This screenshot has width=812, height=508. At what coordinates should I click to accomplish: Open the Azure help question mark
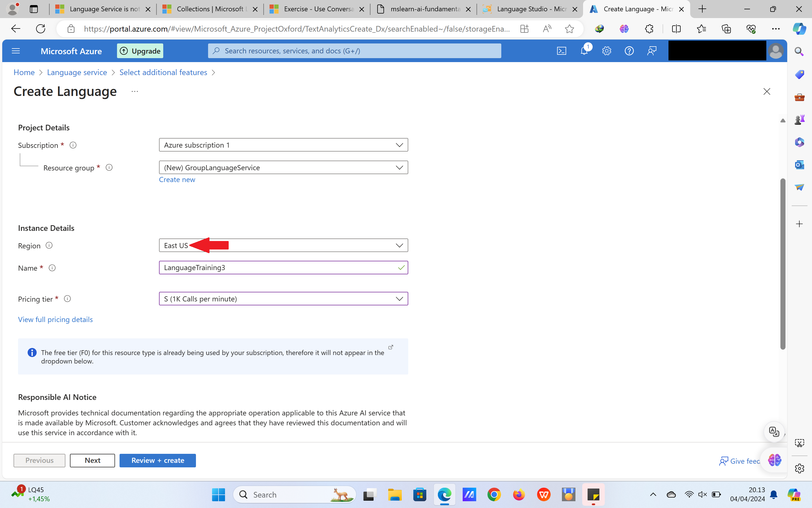[x=629, y=51]
